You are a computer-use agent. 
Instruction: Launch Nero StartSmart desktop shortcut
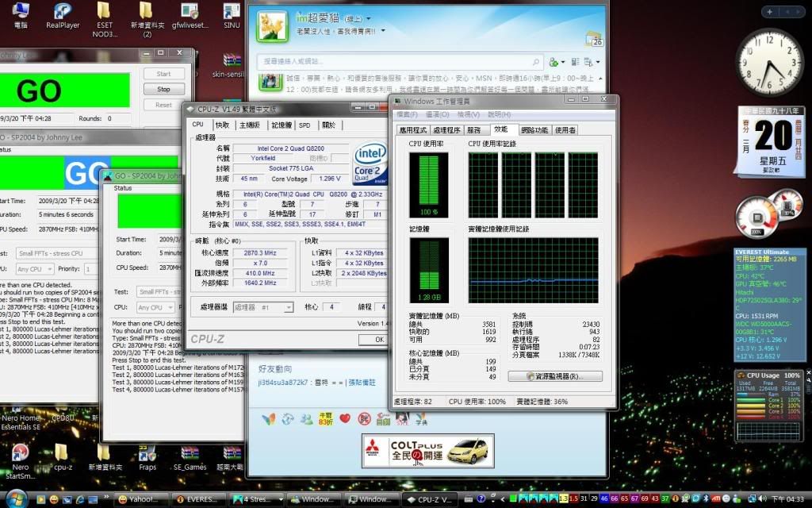[20, 461]
